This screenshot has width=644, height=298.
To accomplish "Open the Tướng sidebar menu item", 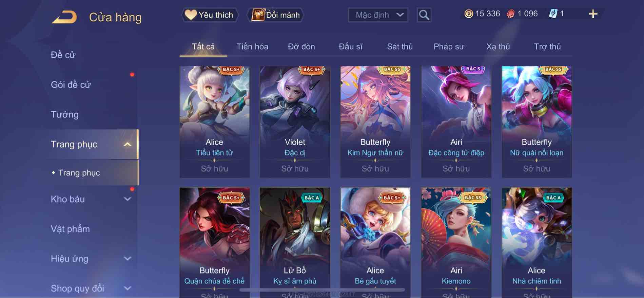I will click(64, 114).
